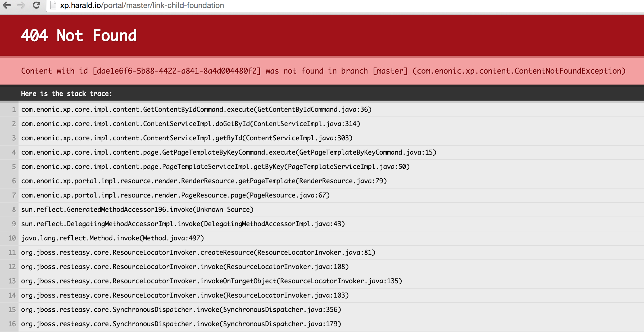The image size is (644, 332).
Task: Click the '404 Not Found' heading
Action: [x=79, y=35]
